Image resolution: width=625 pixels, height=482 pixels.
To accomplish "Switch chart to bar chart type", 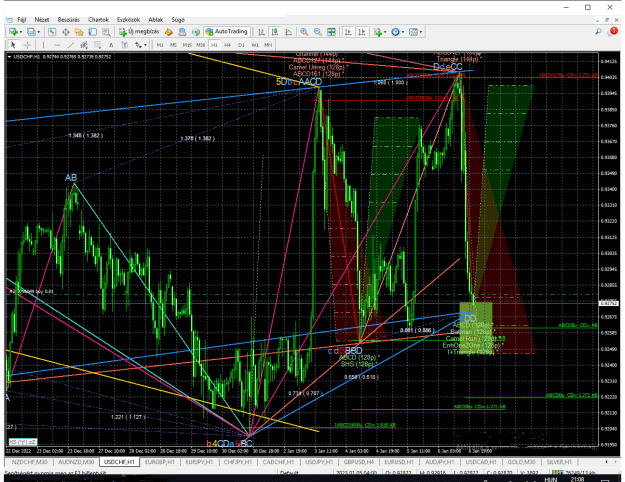I will click(x=261, y=32).
